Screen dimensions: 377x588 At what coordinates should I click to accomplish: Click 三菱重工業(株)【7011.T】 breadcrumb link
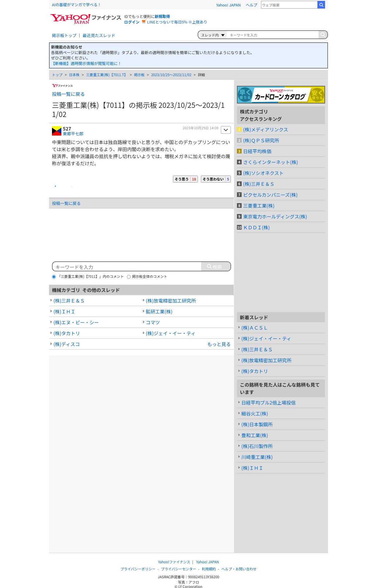(107, 75)
